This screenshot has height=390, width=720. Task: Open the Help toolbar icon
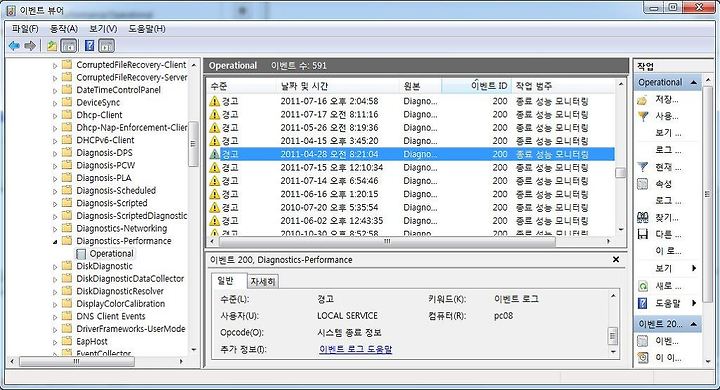click(x=90, y=45)
